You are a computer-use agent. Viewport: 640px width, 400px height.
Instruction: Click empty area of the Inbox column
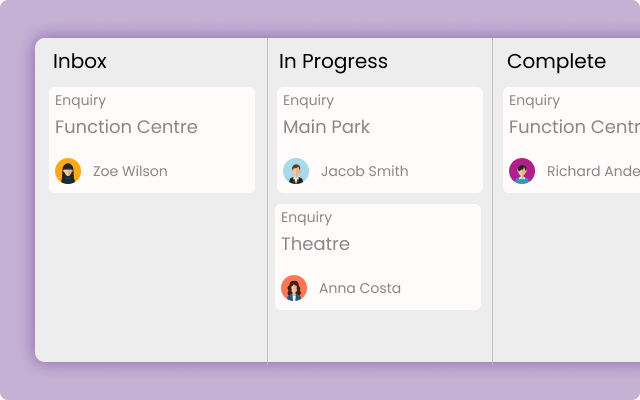[150, 280]
